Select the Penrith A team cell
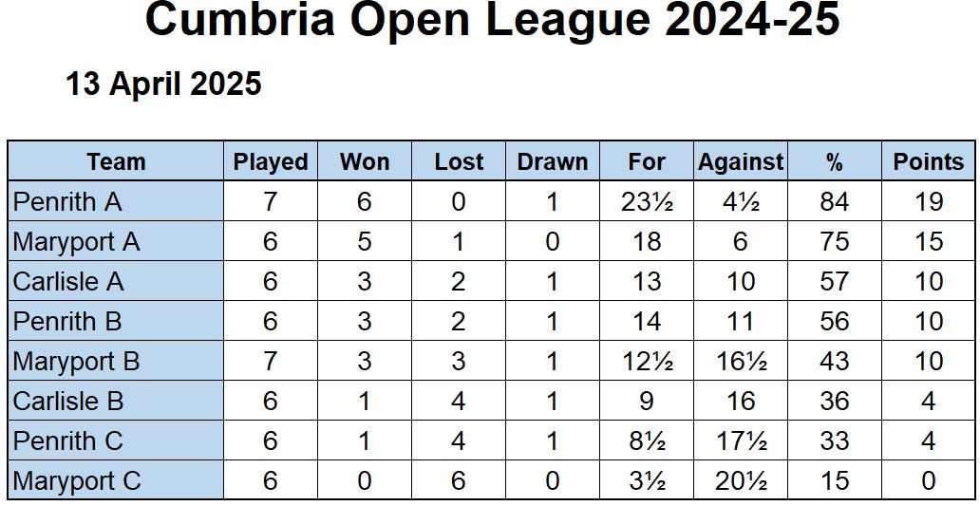The width and height of the screenshot is (980, 506). tap(116, 201)
